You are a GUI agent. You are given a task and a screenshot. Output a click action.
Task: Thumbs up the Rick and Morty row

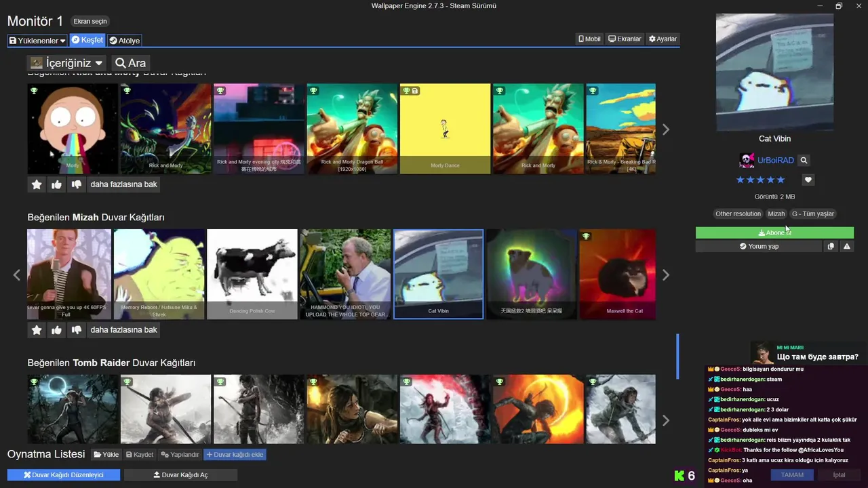(56, 184)
